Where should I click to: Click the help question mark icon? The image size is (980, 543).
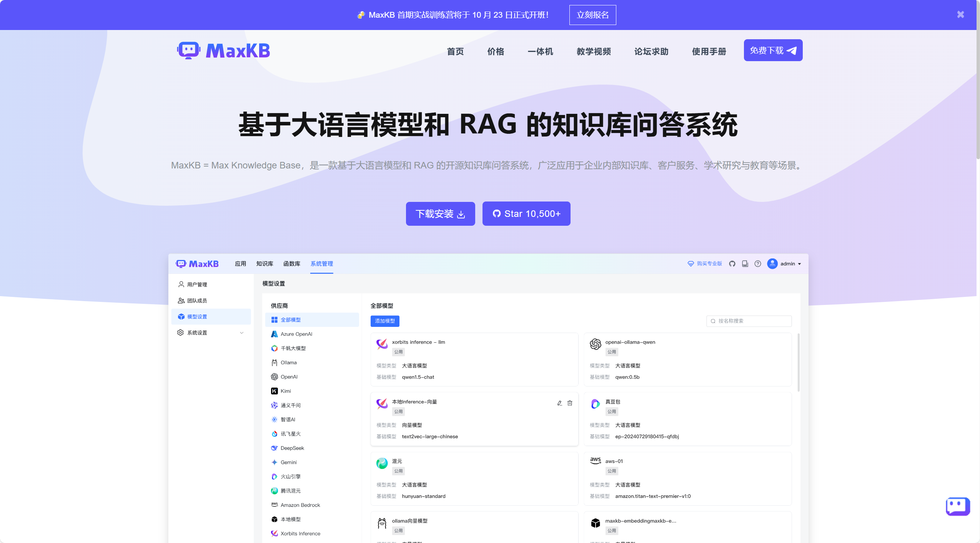(757, 264)
